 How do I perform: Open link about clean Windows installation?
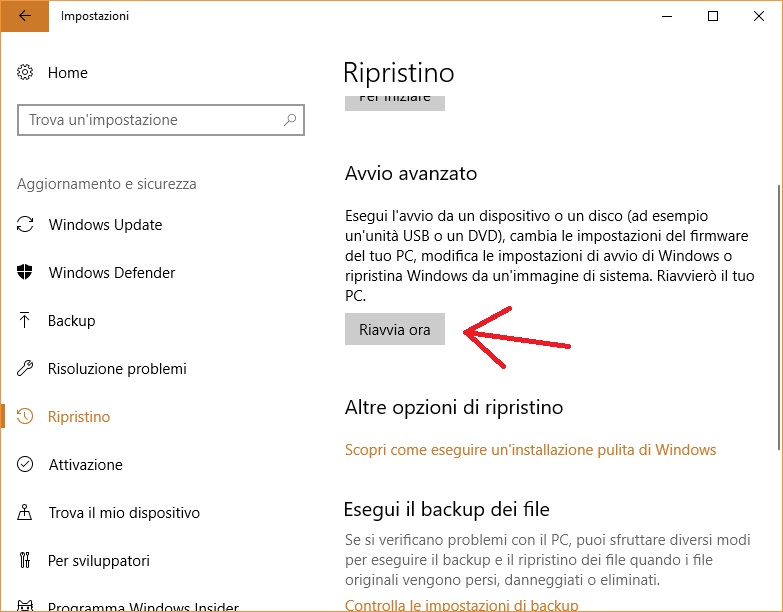click(530, 450)
